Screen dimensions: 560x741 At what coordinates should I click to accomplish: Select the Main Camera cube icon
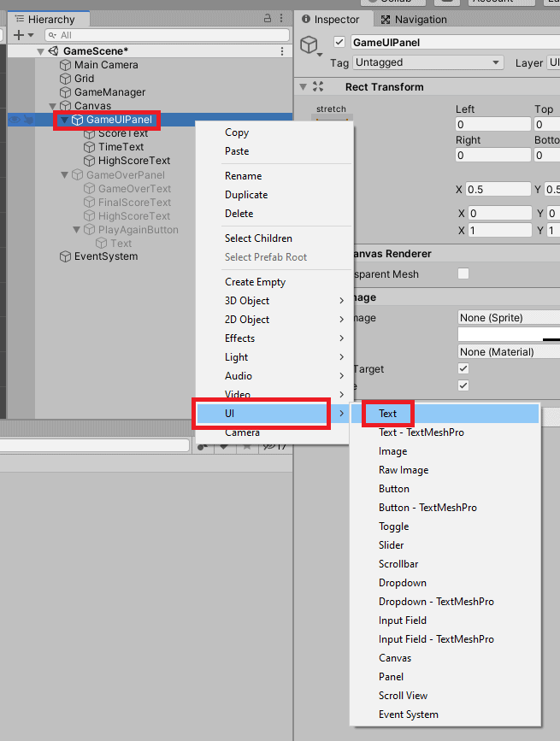pyautogui.click(x=65, y=65)
